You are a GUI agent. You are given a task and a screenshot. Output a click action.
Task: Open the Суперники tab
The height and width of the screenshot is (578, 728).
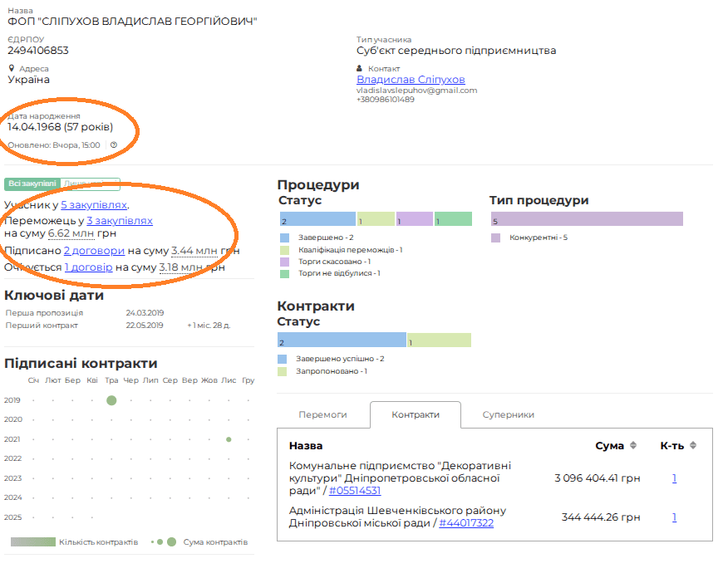tap(508, 414)
